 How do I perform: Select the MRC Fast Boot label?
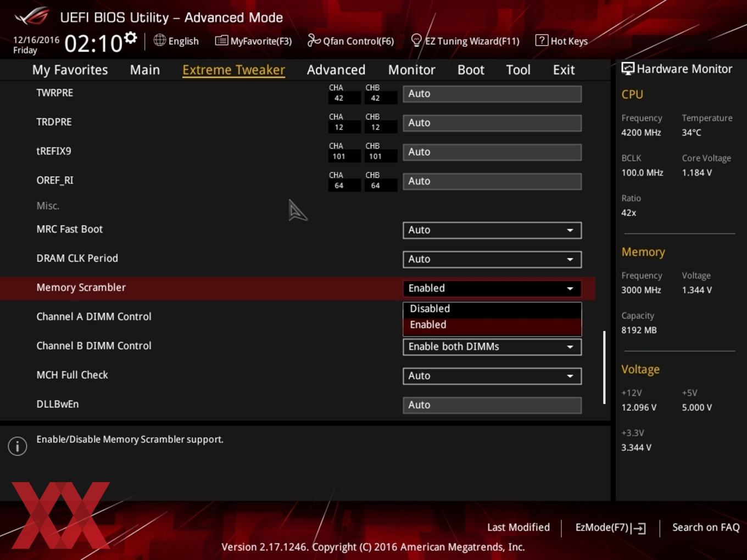(x=69, y=229)
